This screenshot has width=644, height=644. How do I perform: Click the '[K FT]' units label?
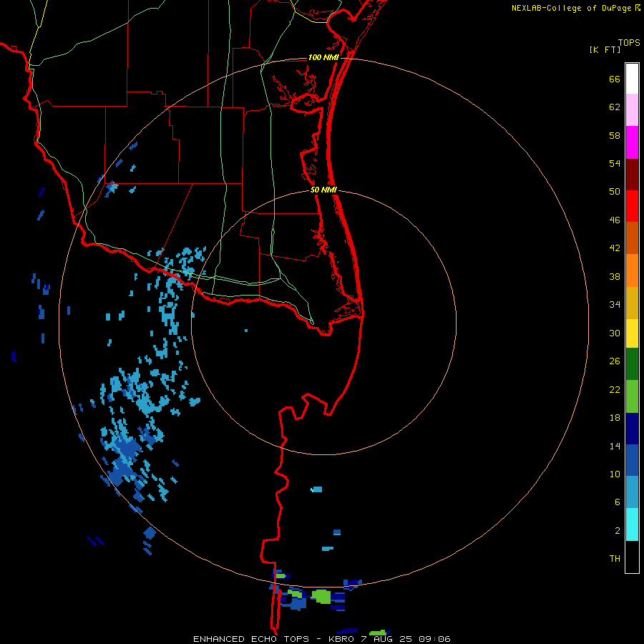[x=605, y=49]
